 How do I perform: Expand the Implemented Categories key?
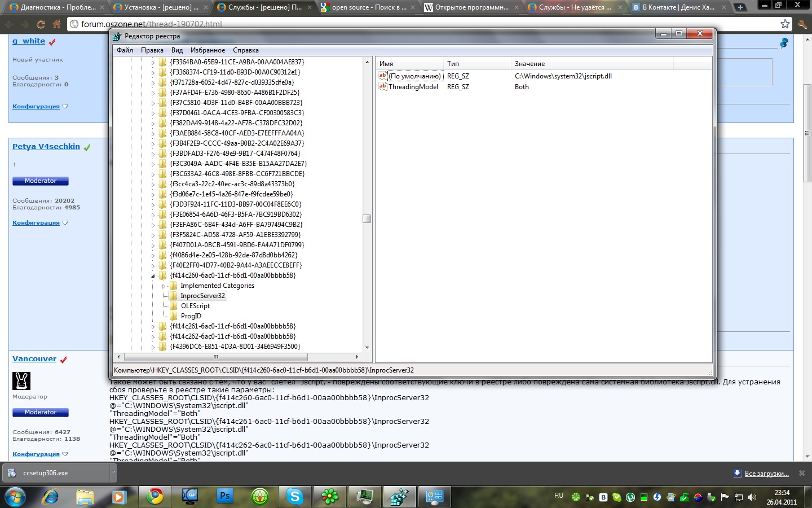click(x=164, y=286)
